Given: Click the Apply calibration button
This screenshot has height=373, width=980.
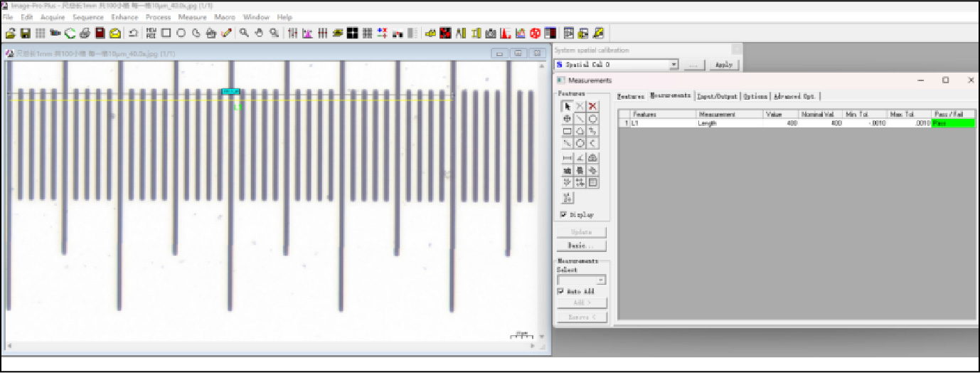Looking at the screenshot, I should coord(723,65).
